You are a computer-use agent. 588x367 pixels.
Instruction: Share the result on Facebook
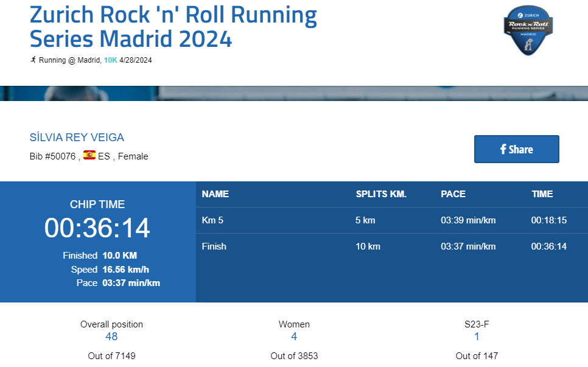pyautogui.click(x=516, y=149)
